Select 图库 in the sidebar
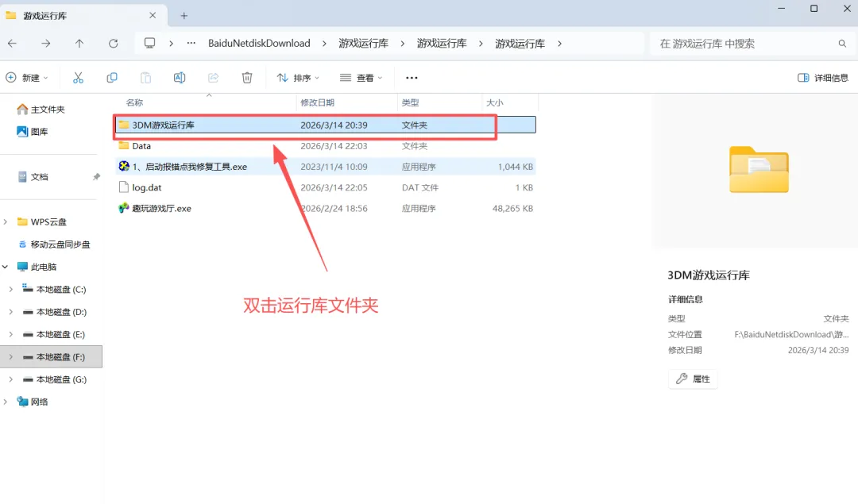The height and width of the screenshot is (504, 858). coord(39,132)
